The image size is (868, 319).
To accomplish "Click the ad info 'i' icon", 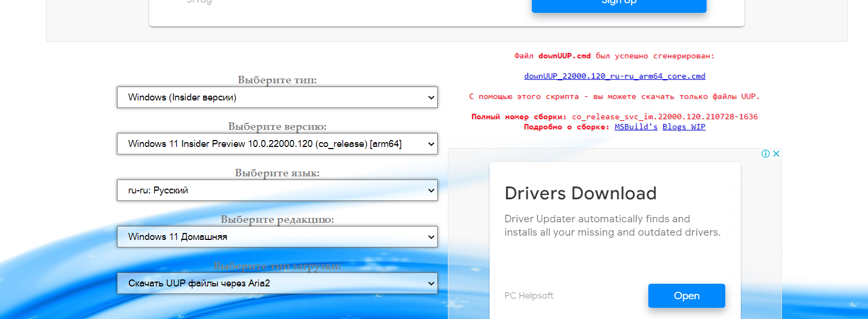I will tap(765, 153).
